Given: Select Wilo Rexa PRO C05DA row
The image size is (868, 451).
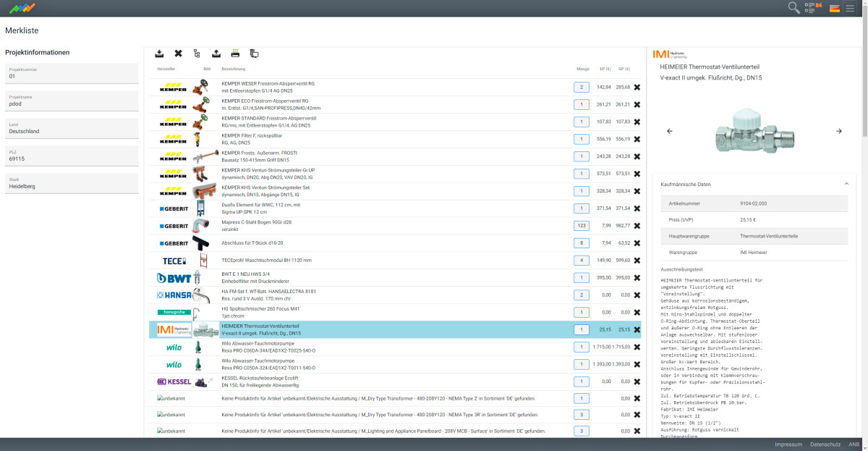Looking at the screenshot, I should pos(396,365).
